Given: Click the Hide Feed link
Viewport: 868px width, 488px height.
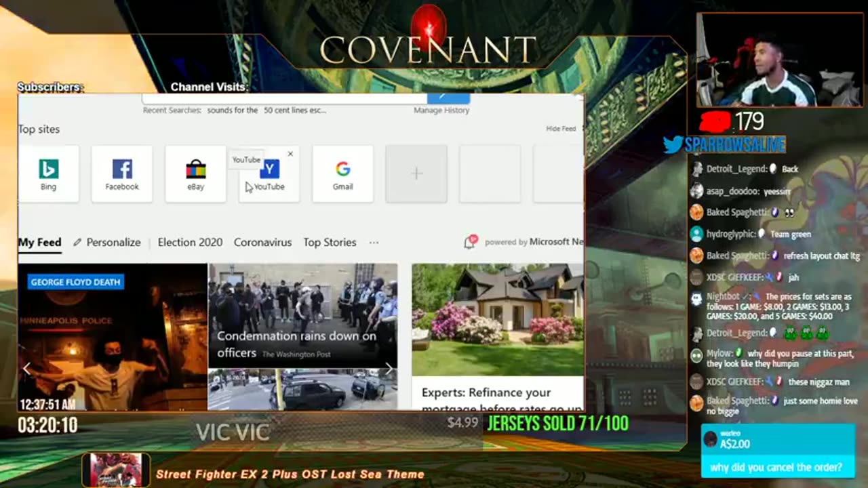Looking at the screenshot, I should click(561, 129).
